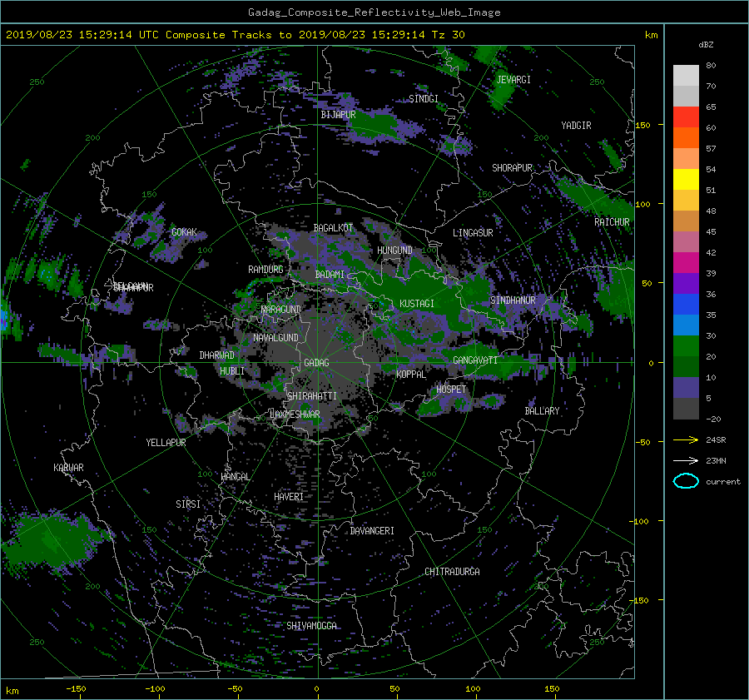749x700 pixels.
Task: Click the RAMDURG city label
Action: [x=265, y=270]
